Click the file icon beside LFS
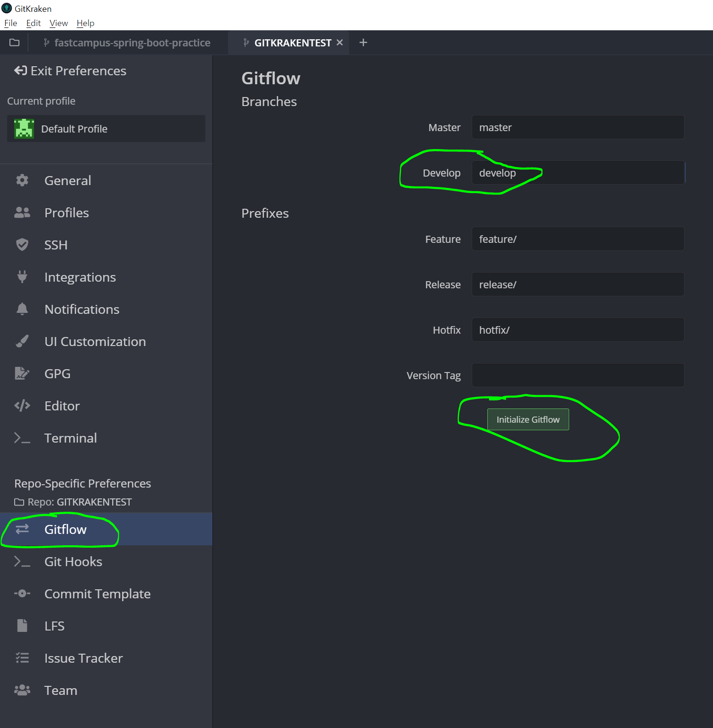Image resolution: width=713 pixels, height=728 pixels. [x=22, y=626]
